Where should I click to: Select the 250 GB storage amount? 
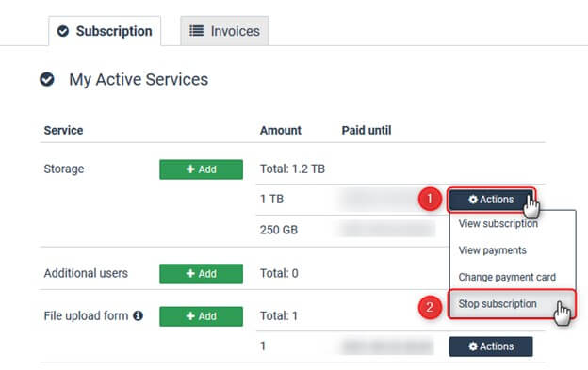click(279, 230)
